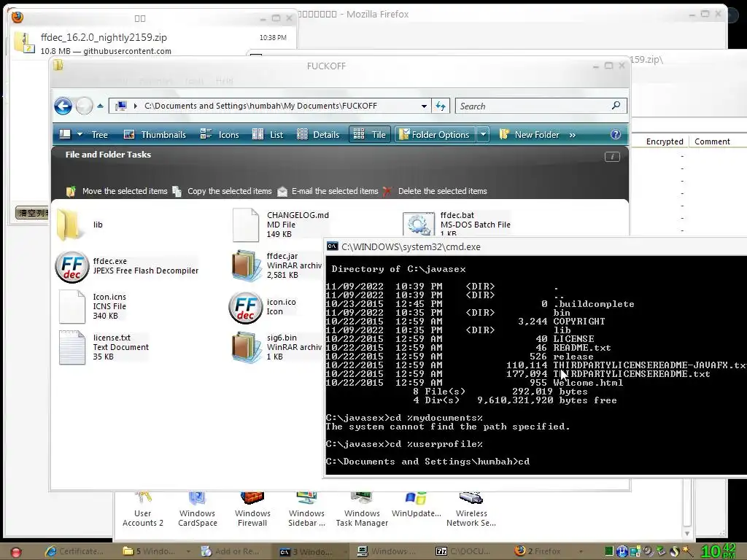This screenshot has height=560, width=747.
Task: Click the Encrypted column header in 7-Zip
Action: 664,141
